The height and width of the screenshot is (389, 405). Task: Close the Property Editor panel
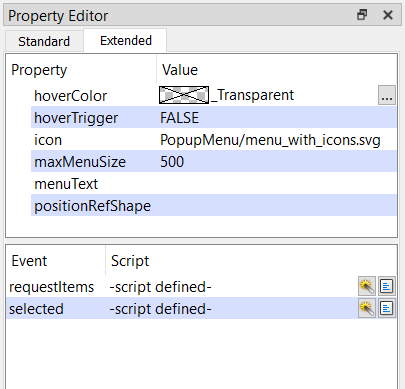coord(388,15)
